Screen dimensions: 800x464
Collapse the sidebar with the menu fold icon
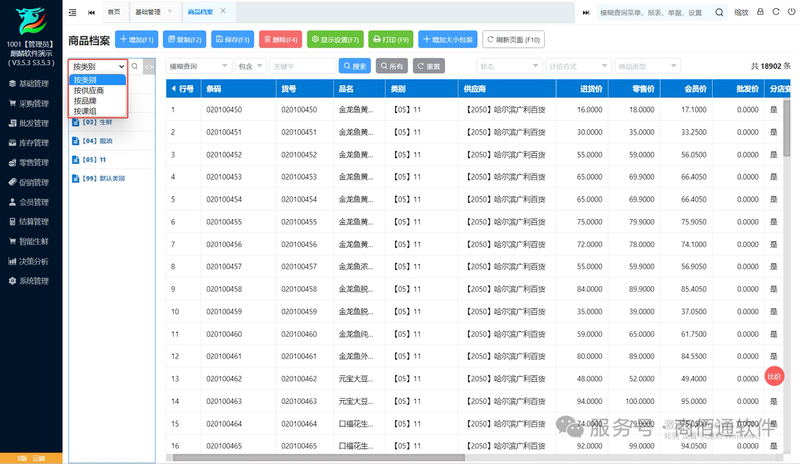point(72,12)
